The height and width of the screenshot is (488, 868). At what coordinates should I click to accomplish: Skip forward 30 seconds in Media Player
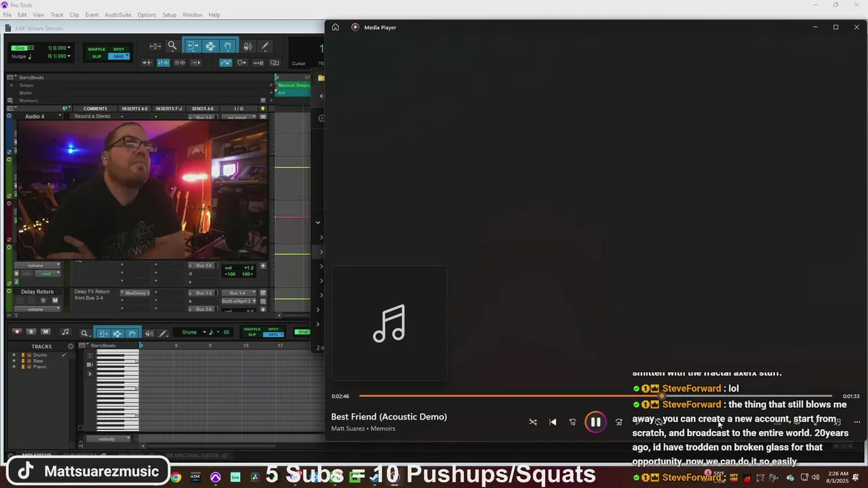point(618,422)
